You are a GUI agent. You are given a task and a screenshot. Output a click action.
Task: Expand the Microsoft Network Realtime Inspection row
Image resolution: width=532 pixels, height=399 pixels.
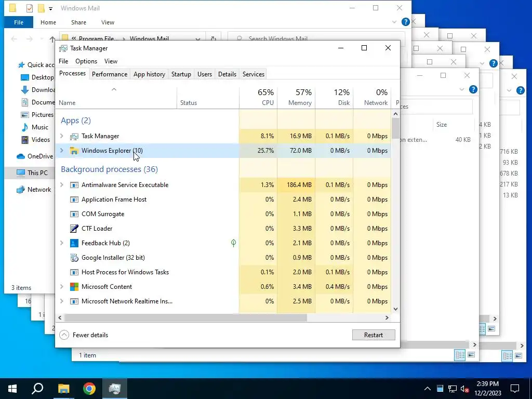pos(62,301)
